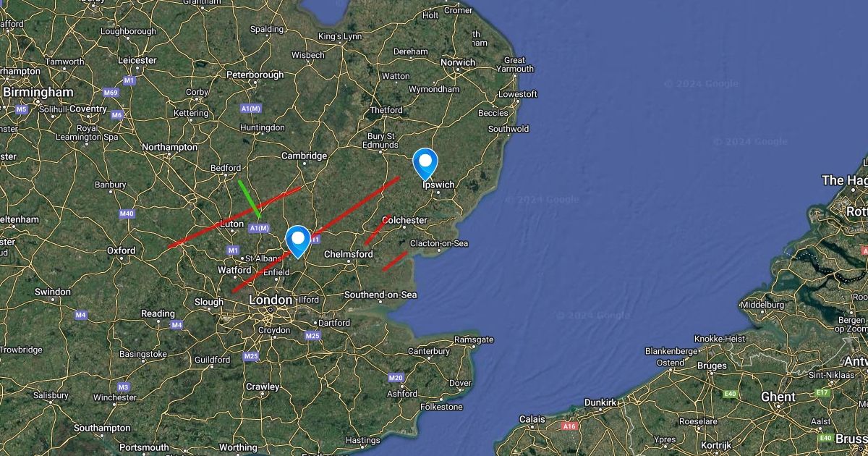868x456 pixels.
Task: Click the long red line through Luton
Action: point(234,218)
